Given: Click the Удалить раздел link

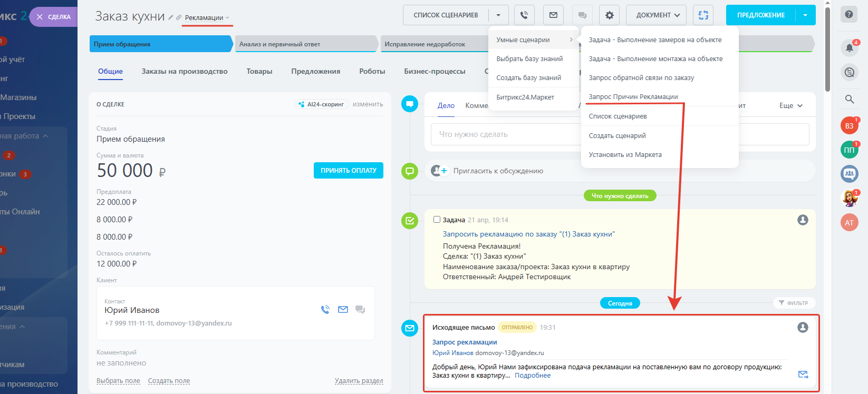Looking at the screenshot, I should click(359, 381).
